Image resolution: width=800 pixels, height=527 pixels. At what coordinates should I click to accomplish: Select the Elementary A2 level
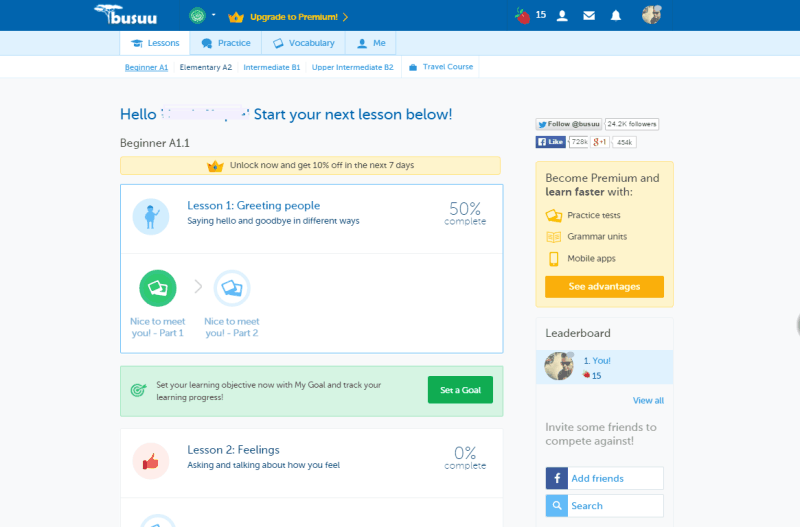206,67
